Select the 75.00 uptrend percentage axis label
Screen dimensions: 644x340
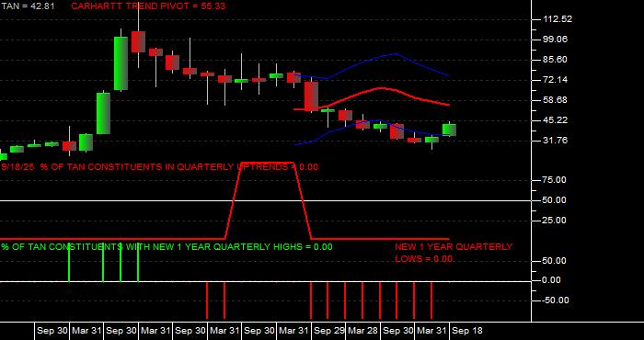pyautogui.click(x=555, y=180)
